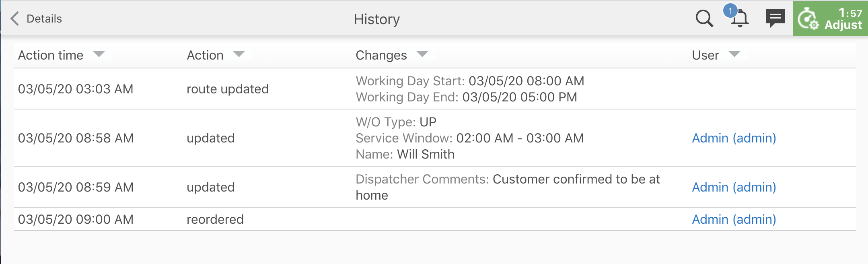Select the search magnifier in the header
Screen dimensions: 868x264
click(x=703, y=19)
